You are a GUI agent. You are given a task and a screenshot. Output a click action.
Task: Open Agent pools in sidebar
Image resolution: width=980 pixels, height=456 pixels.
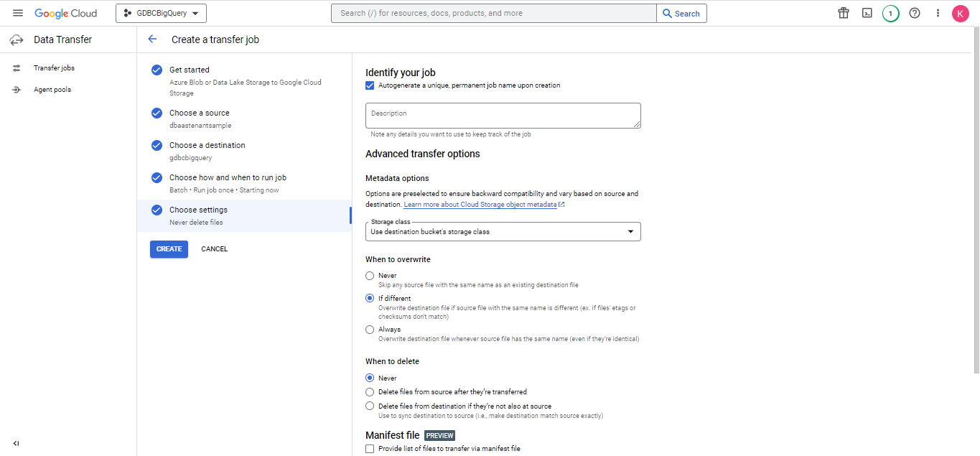coord(52,90)
